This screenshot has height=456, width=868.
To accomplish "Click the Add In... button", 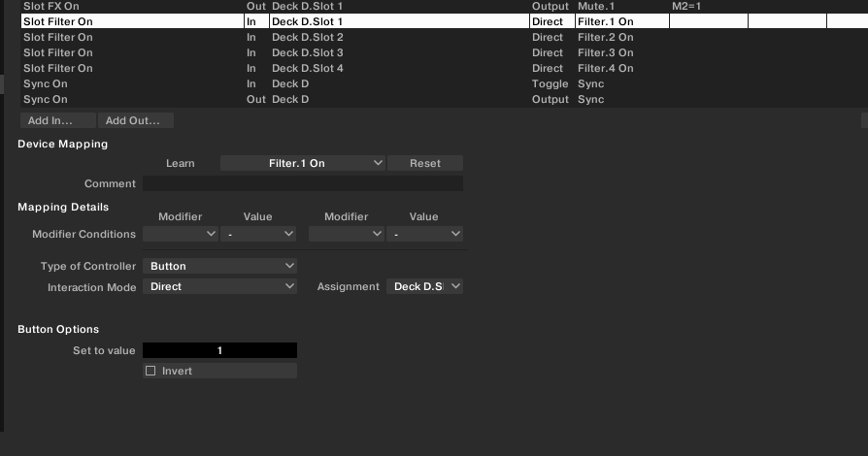I will tap(57, 120).
